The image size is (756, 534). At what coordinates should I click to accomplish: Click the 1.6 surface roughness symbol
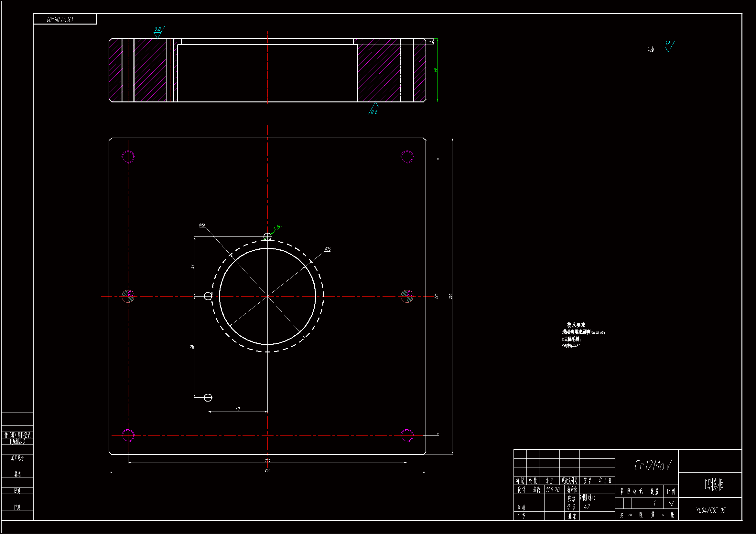tap(668, 47)
